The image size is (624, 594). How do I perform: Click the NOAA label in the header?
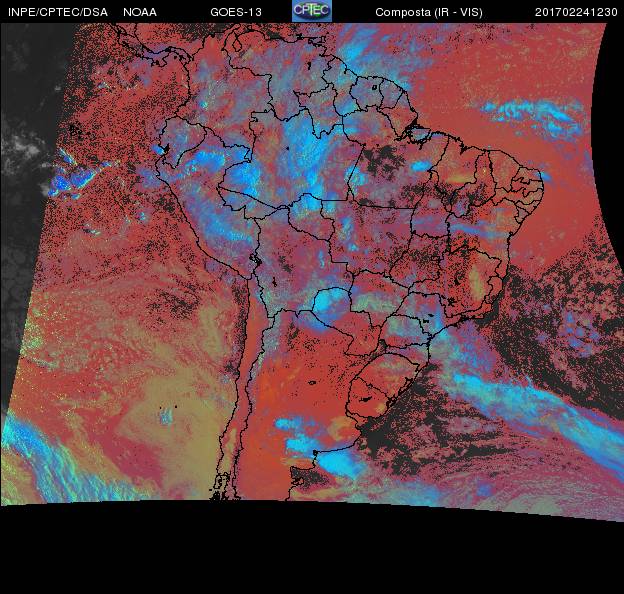pyautogui.click(x=140, y=12)
